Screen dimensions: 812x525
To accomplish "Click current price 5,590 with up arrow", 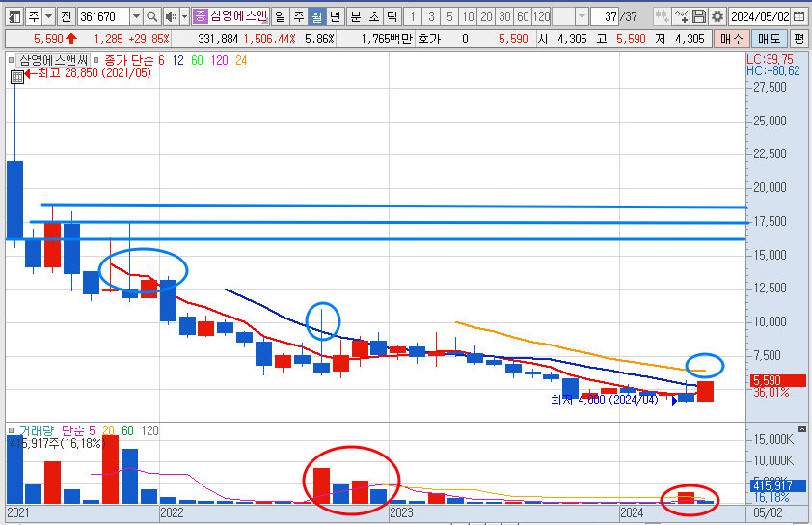I will [55, 39].
